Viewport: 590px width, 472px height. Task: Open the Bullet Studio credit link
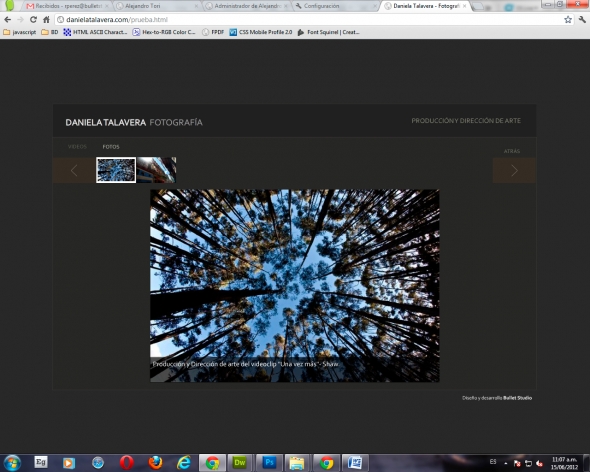tap(517, 398)
